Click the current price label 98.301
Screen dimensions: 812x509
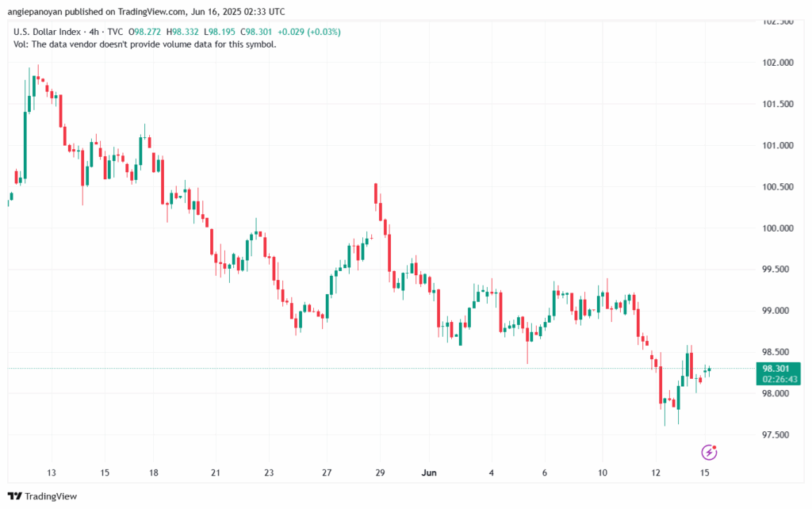click(776, 369)
